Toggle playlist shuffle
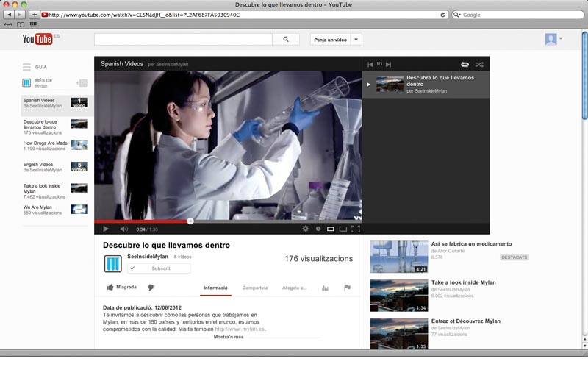 click(x=479, y=65)
